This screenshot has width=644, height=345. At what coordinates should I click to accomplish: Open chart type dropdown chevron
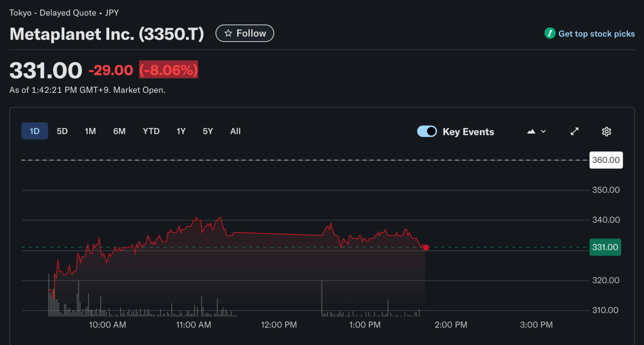[x=543, y=131]
